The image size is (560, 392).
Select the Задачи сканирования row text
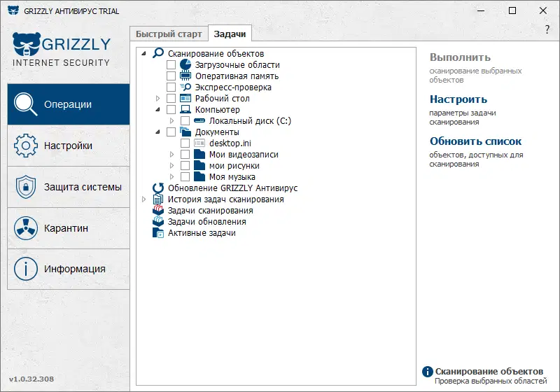[211, 210]
